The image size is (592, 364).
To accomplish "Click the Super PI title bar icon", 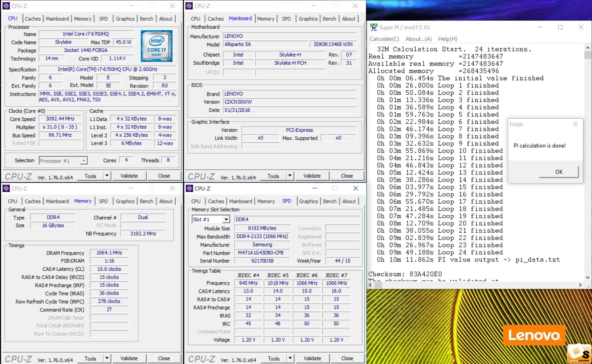I will pyautogui.click(x=373, y=27).
